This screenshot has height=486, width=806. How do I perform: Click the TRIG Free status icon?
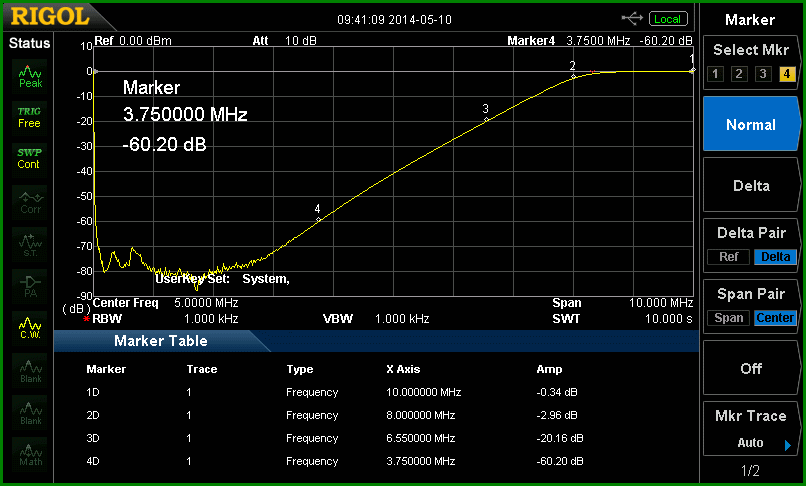coord(30,117)
